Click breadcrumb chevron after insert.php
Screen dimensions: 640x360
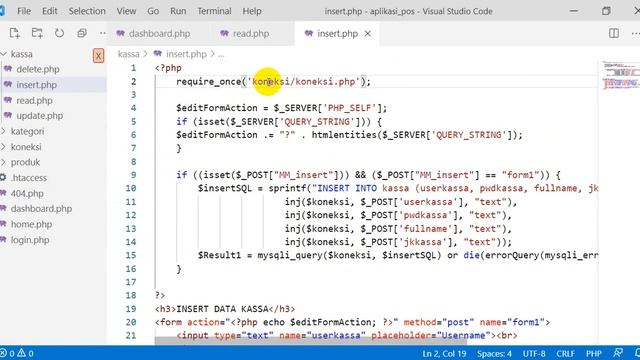pyautogui.click(x=213, y=54)
